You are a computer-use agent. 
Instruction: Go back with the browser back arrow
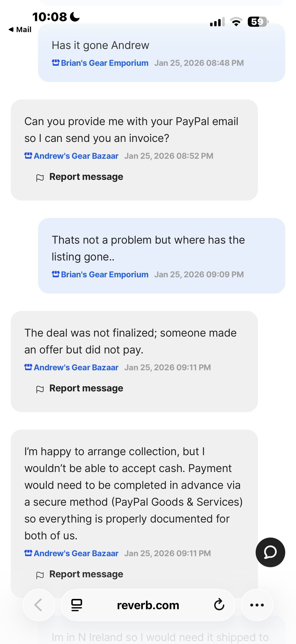(39, 605)
